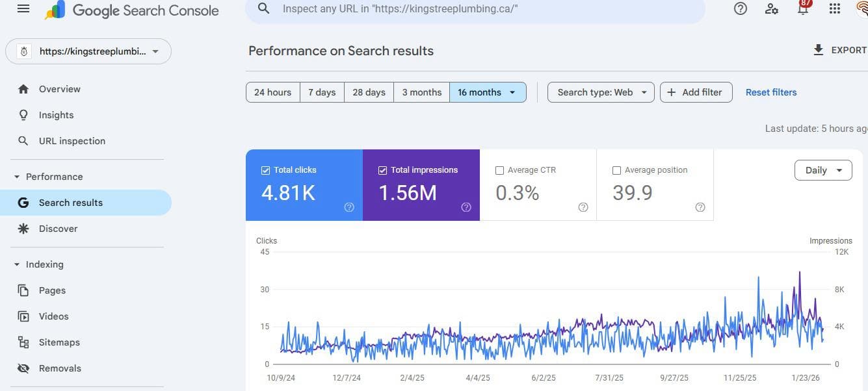Image resolution: width=868 pixels, height=391 pixels.
Task: Open the notifications bell showing 87
Action: click(802, 9)
